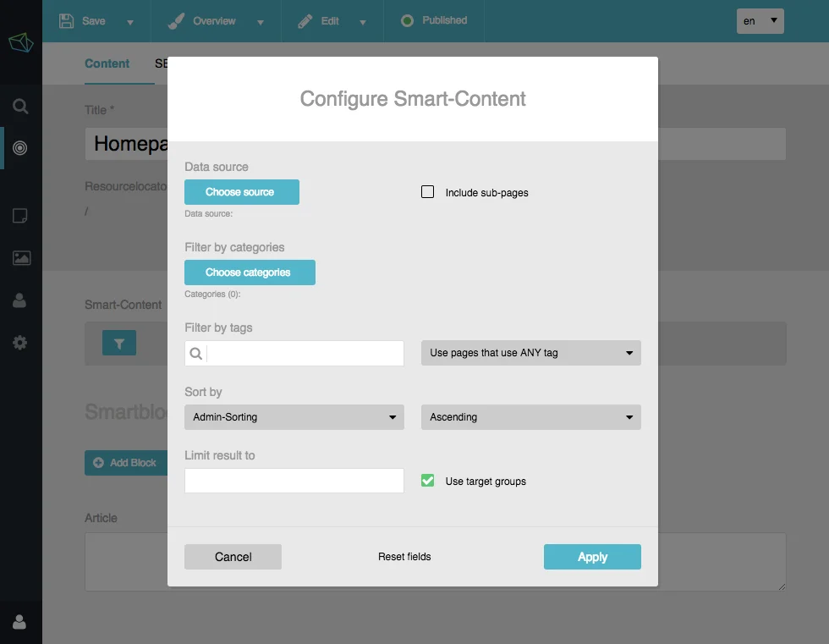This screenshot has width=829, height=644.
Task: Open the Use pages that use ANY tag dropdown
Action: (x=530, y=353)
